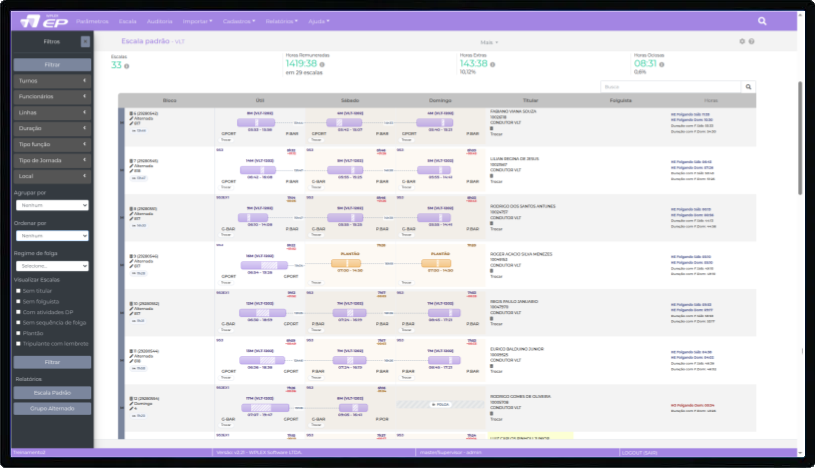Click the bottom Filtrar button under checkboxes
The height and width of the screenshot is (468, 815).
52,362
